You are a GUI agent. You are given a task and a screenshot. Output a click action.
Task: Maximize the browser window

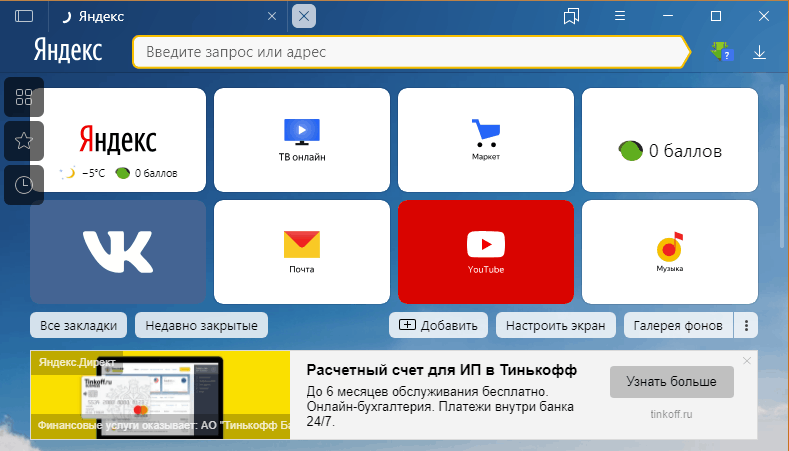click(716, 16)
